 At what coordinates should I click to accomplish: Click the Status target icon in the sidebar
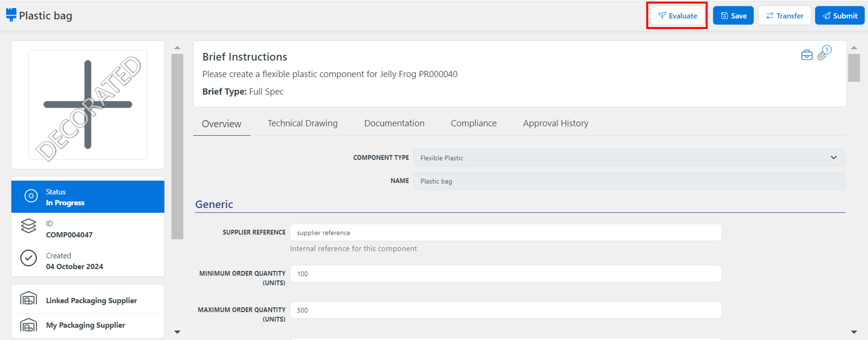tap(31, 196)
